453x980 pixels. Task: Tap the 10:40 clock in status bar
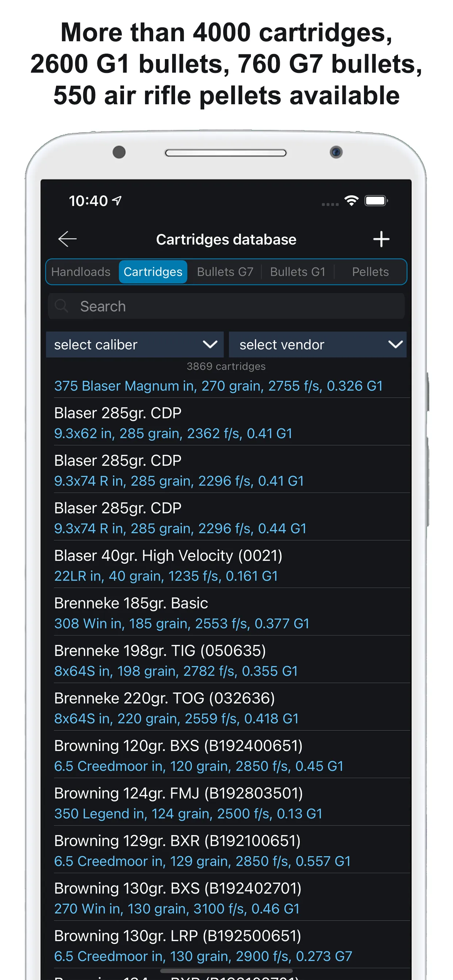coord(88,201)
